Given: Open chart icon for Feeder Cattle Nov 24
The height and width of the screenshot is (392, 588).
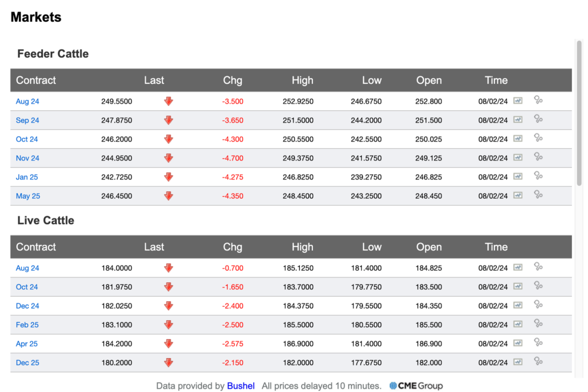Looking at the screenshot, I should (518, 157).
